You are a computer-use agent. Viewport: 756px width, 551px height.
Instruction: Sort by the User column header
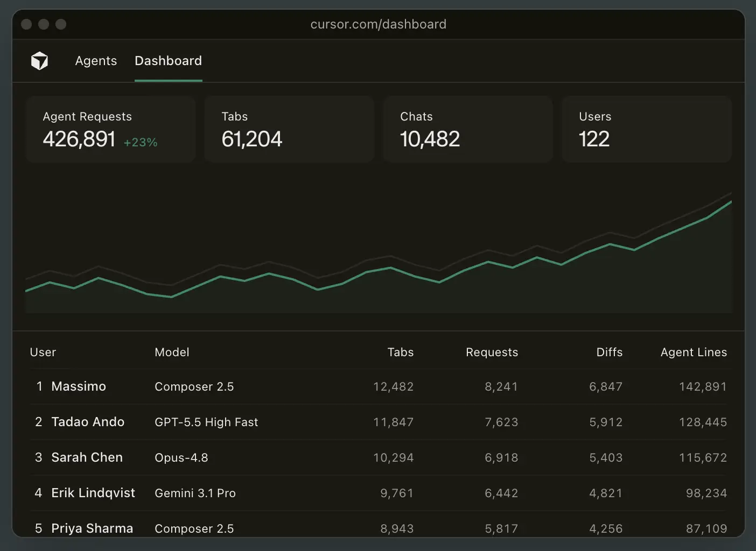[x=43, y=352]
